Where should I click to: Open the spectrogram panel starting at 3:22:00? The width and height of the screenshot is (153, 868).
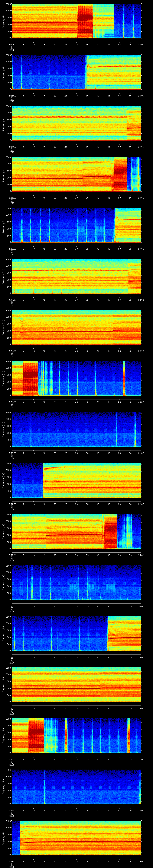(77, 21)
